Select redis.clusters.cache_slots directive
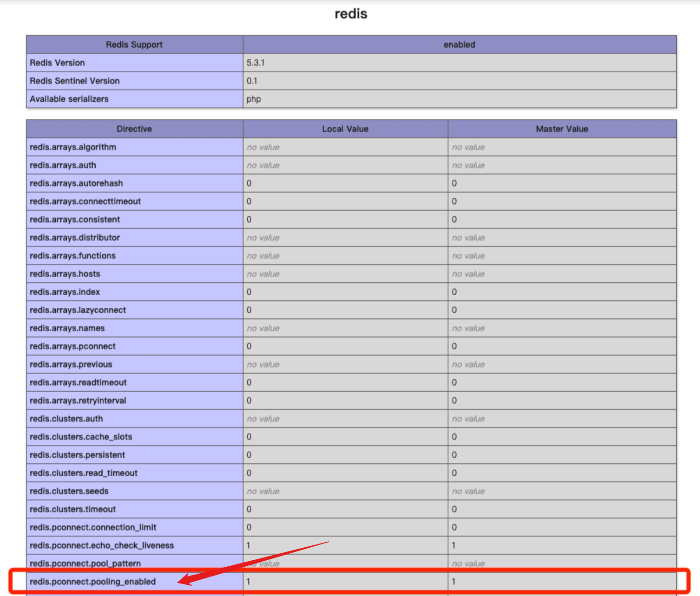 point(81,437)
